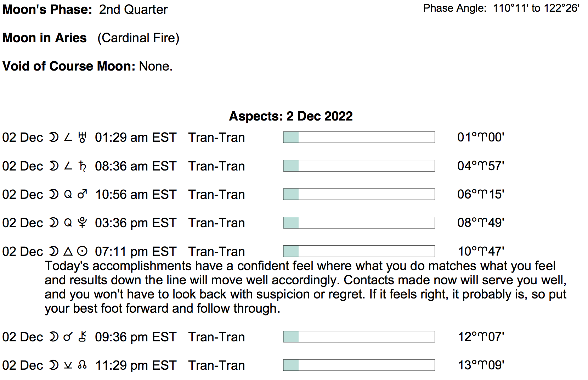The width and height of the screenshot is (588, 380).
Task: Click the trine triangle symbol beside the Sun
Action: tap(68, 251)
